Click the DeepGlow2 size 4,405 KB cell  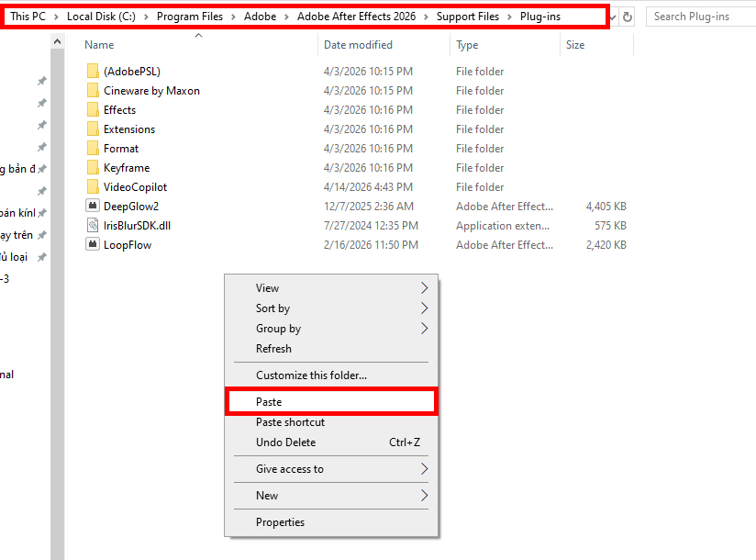606,207
